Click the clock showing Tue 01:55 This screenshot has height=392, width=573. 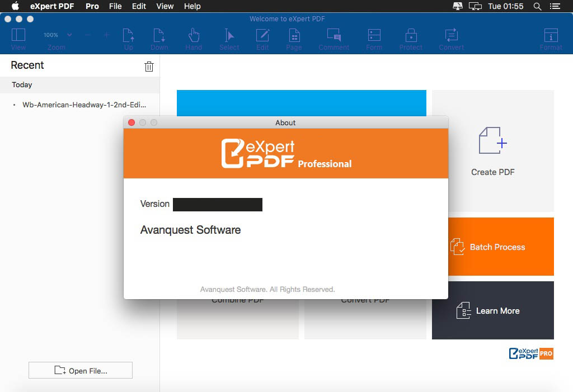[506, 6]
